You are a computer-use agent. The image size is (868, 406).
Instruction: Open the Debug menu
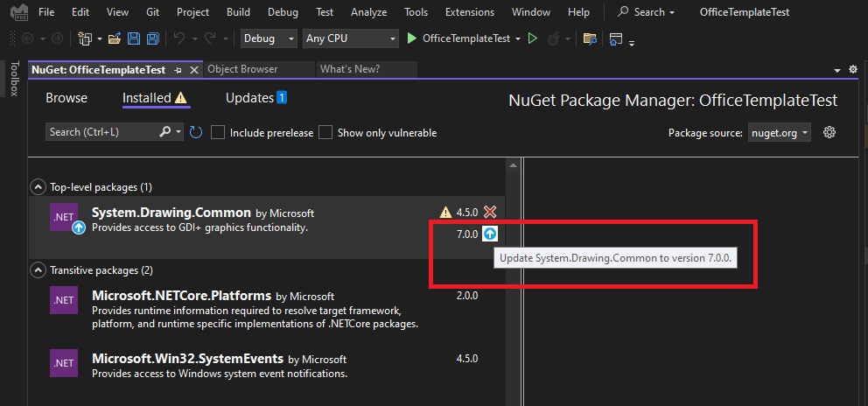pyautogui.click(x=283, y=11)
